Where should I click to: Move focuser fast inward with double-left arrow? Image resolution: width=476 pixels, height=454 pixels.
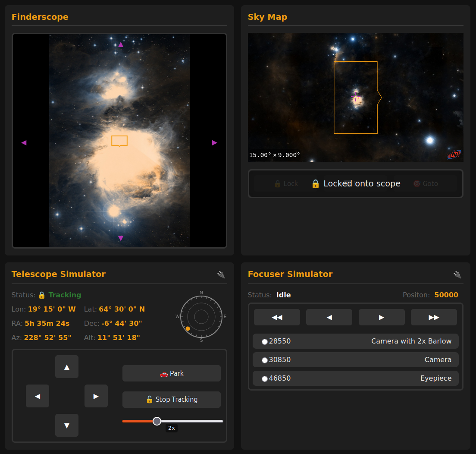277,317
